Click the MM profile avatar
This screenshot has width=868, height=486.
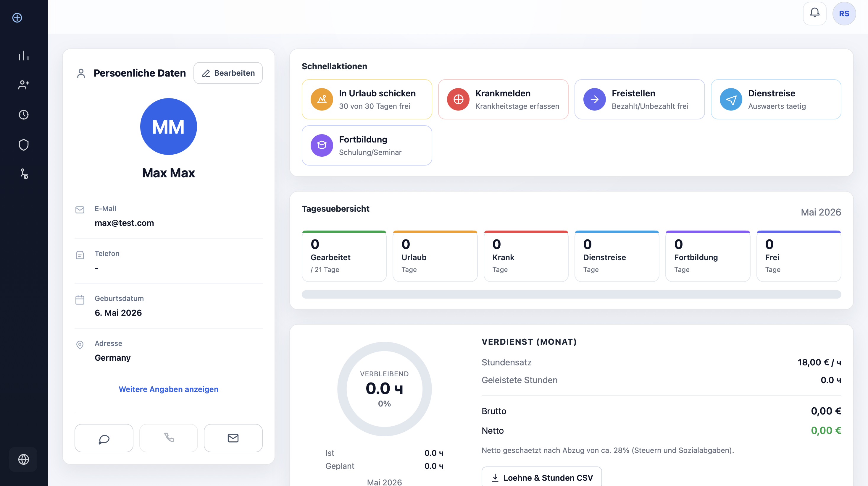pyautogui.click(x=168, y=127)
